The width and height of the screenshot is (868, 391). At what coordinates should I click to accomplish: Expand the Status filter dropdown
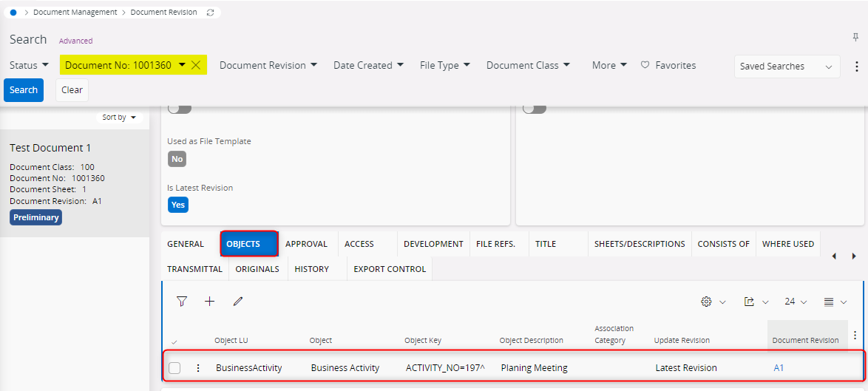pos(29,65)
